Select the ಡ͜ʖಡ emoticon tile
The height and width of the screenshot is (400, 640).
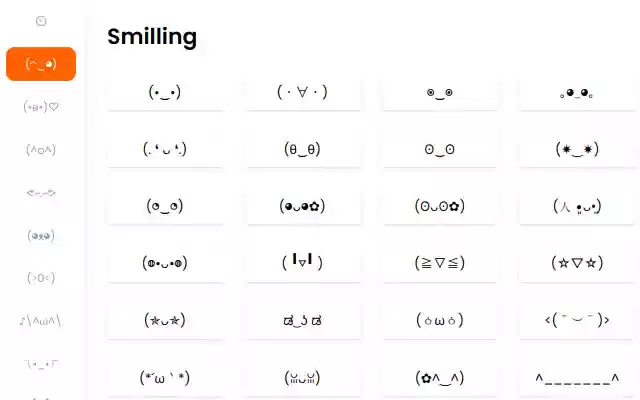(x=302, y=320)
